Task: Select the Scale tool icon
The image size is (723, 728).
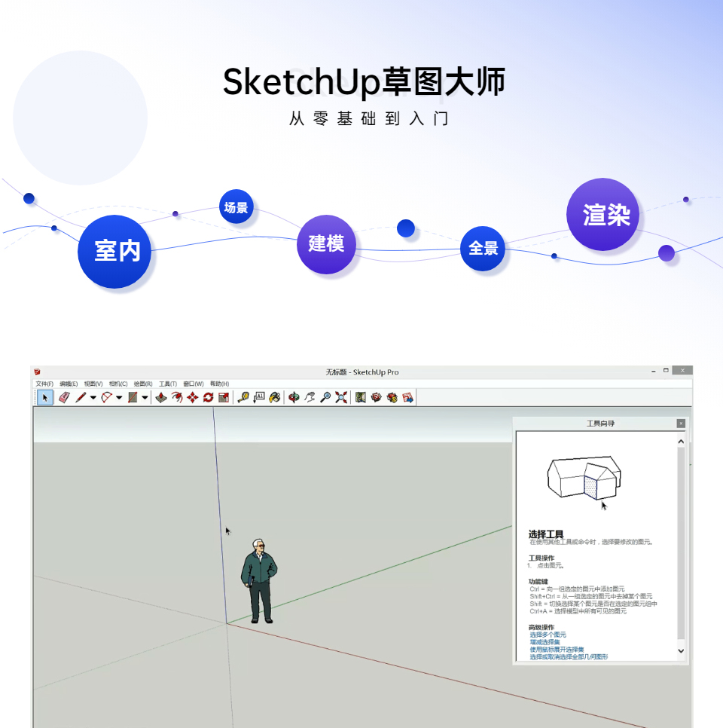Action: [224, 397]
